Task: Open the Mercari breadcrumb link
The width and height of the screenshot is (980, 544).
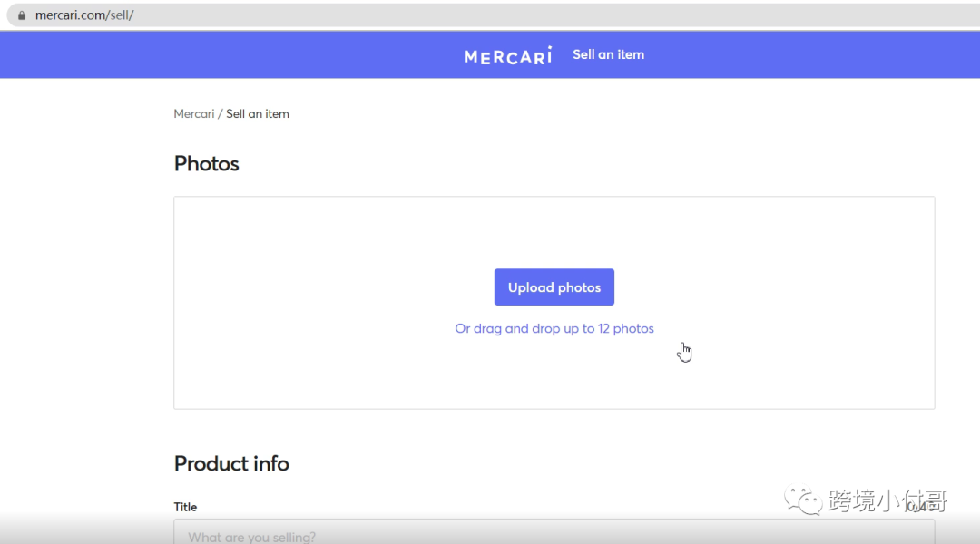Action: [193, 114]
